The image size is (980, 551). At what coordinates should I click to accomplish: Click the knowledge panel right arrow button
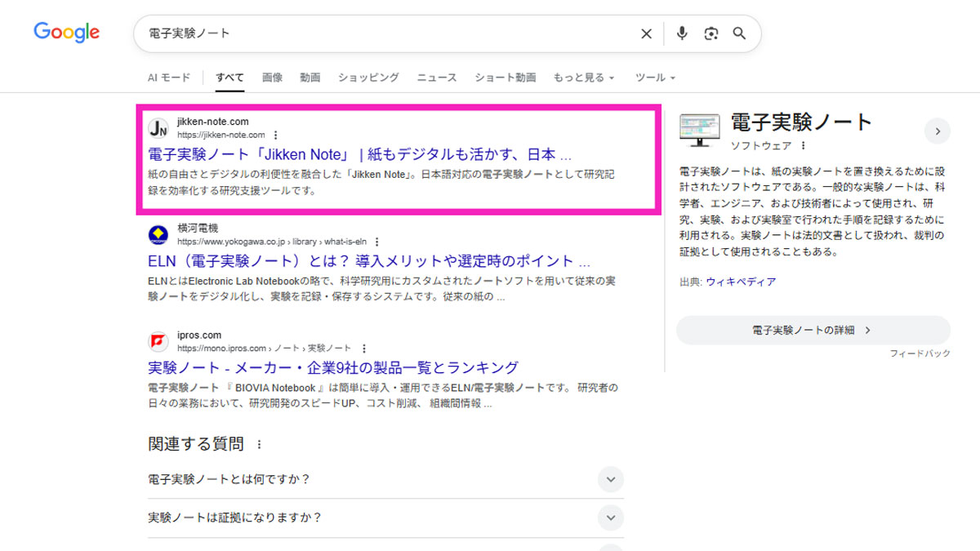(x=938, y=131)
